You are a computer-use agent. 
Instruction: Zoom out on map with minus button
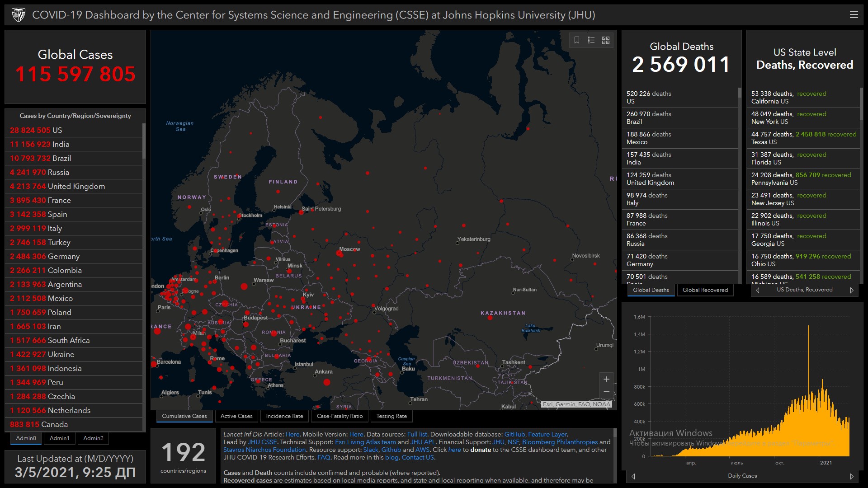pos(606,391)
